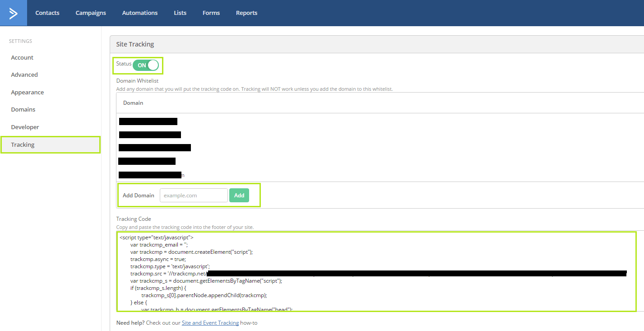Go to Automations
Image resolution: width=644 pixels, height=331 pixels.
[140, 13]
